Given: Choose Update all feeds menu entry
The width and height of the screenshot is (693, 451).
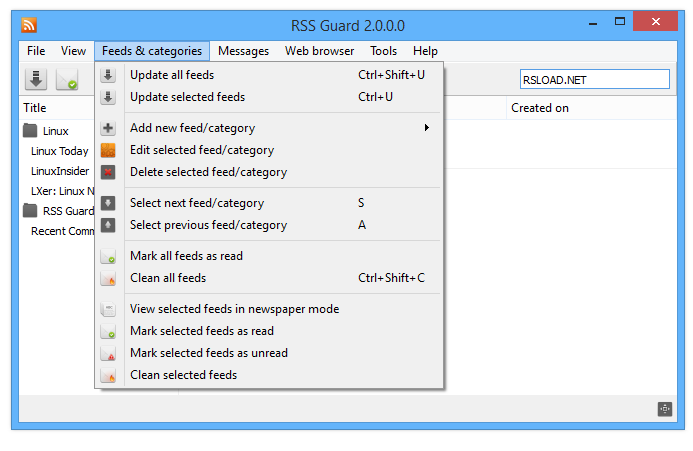Looking at the screenshot, I should pyautogui.click(x=269, y=75).
